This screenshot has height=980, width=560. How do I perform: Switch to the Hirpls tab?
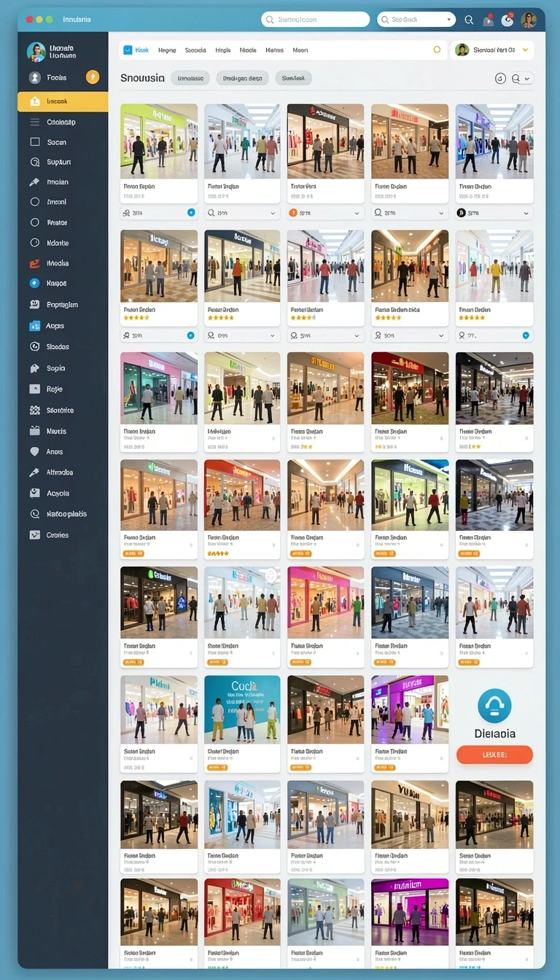(x=223, y=50)
